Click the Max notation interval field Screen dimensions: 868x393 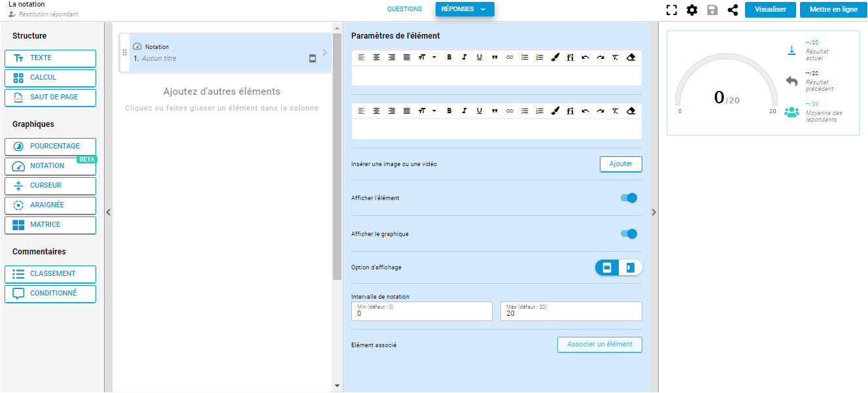[571, 311]
